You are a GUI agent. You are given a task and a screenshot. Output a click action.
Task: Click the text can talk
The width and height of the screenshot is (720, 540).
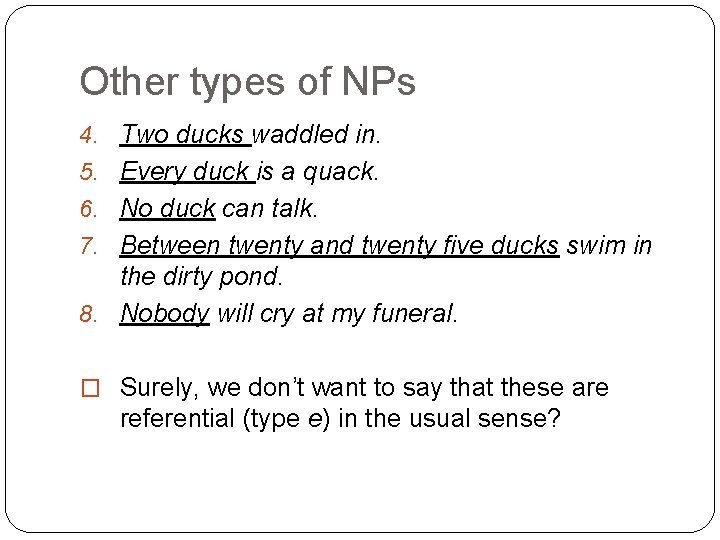[270, 208]
